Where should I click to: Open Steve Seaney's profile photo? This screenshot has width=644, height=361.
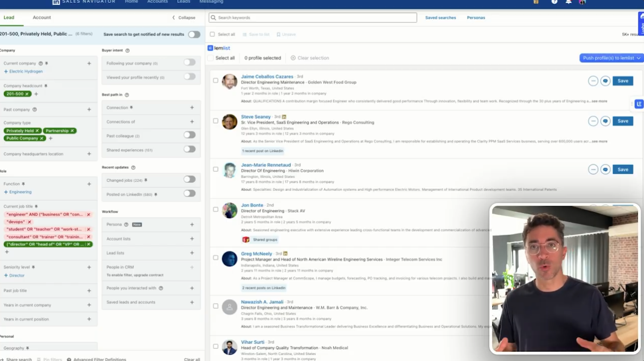click(x=229, y=122)
